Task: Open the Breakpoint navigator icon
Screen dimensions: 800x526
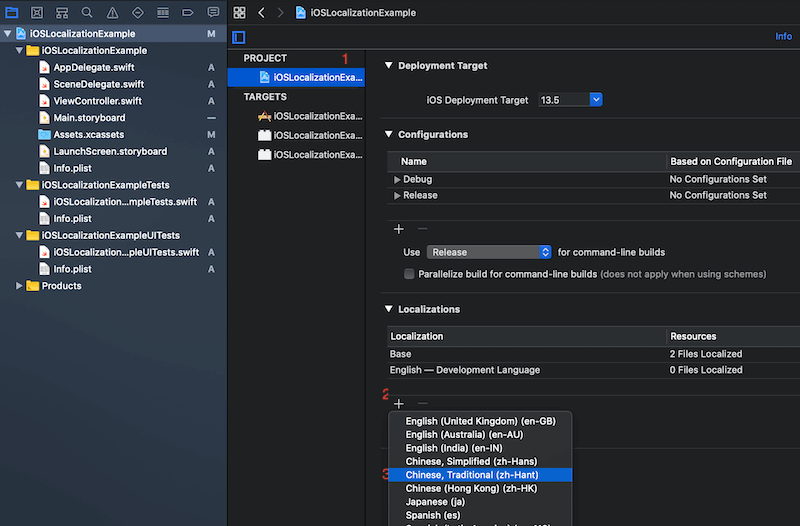Action: point(188,12)
